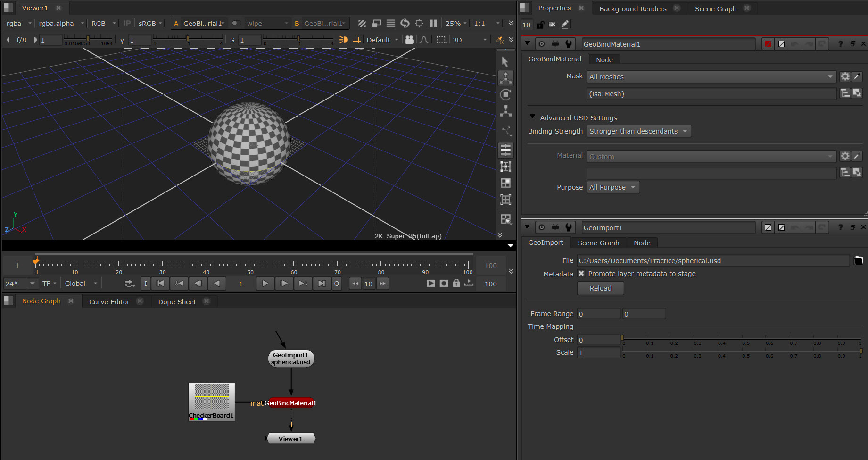This screenshot has width=868, height=460.
Task: Select the arrow selection tool in viewer
Action: click(505, 62)
